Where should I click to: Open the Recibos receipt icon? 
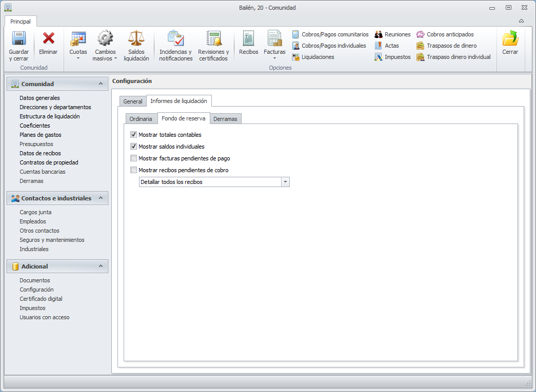249,38
